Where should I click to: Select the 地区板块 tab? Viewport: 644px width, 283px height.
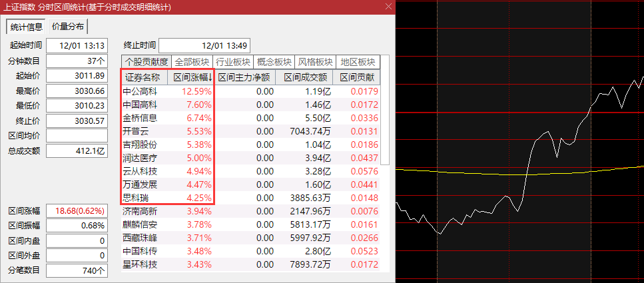pos(358,62)
